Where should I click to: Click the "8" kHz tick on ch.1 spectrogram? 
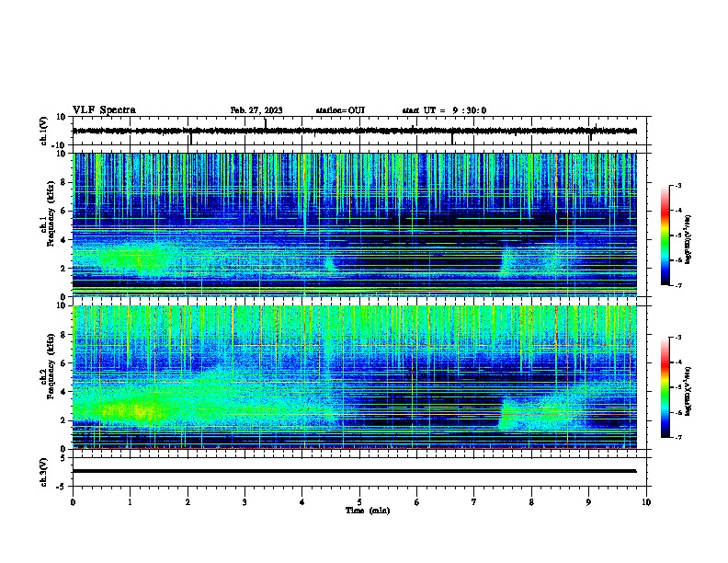[63, 182]
